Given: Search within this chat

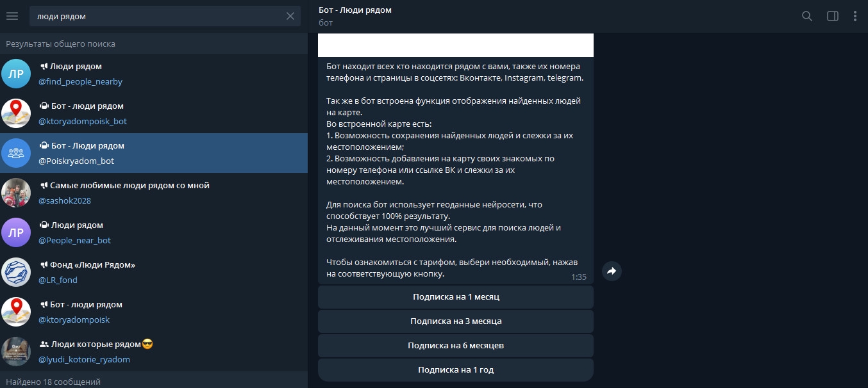Looking at the screenshot, I should [807, 16].
